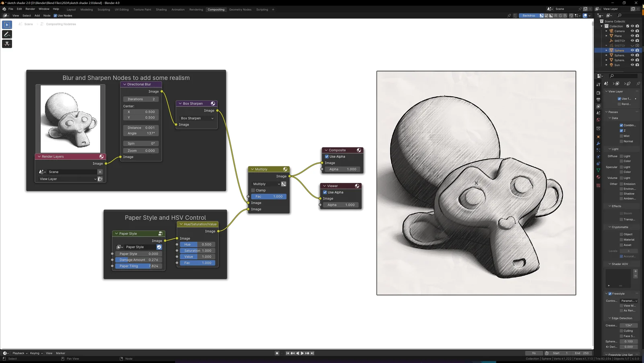Screen dimensions: 644x363
Task: Select the Annotate tool in the compositor toolbar
Action: point(7,34)
